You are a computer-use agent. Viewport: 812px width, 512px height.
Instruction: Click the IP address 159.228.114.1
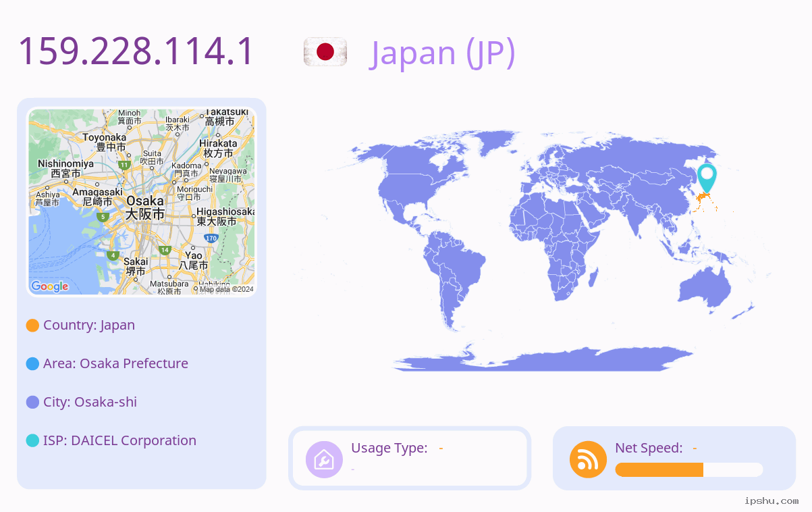(136, 51)
